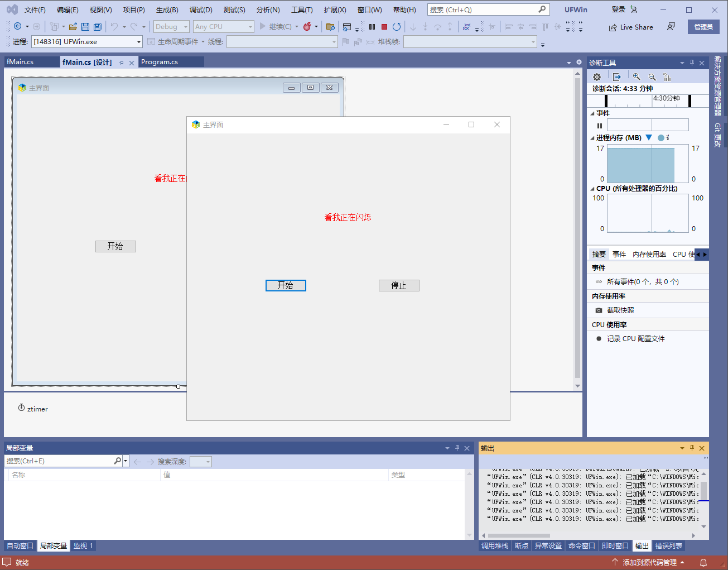
Task: Click the show threads in source icon
Action: click(467, 27)
